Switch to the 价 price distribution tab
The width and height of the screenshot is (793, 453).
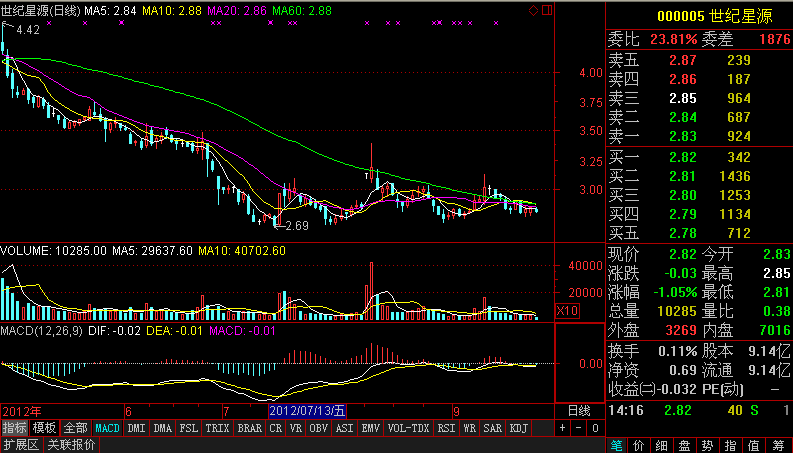[x=639, y=445]
